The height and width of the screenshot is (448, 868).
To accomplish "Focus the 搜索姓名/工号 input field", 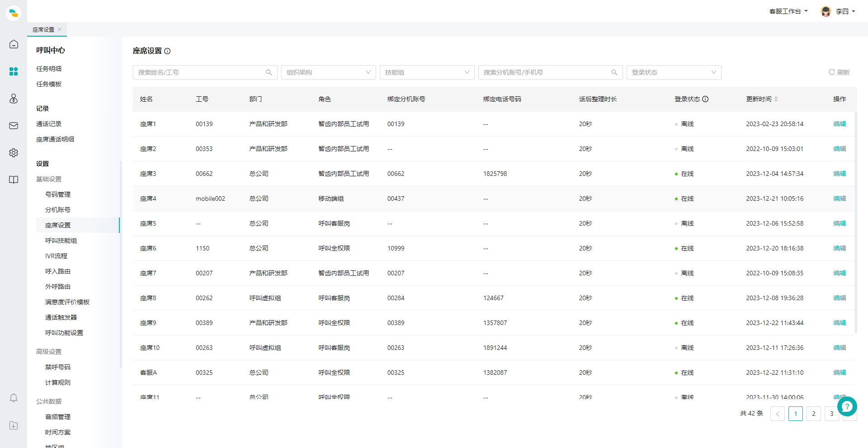I will (205, 72).
